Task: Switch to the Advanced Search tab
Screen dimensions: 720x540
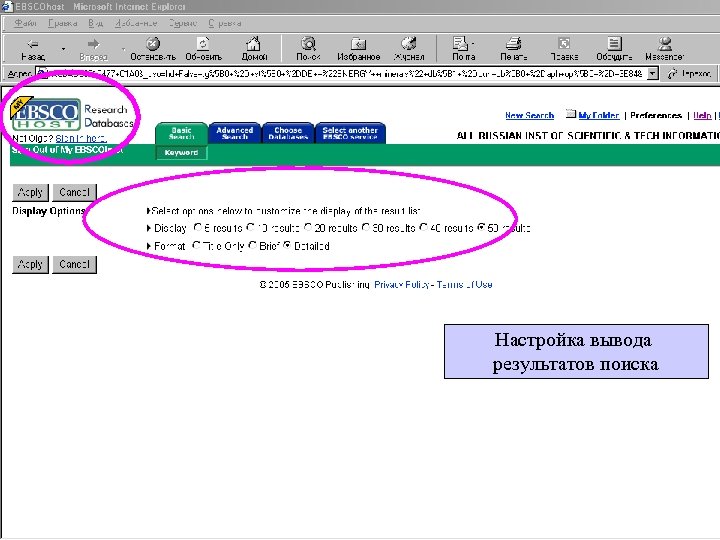Action: click(x=235, y=133)
